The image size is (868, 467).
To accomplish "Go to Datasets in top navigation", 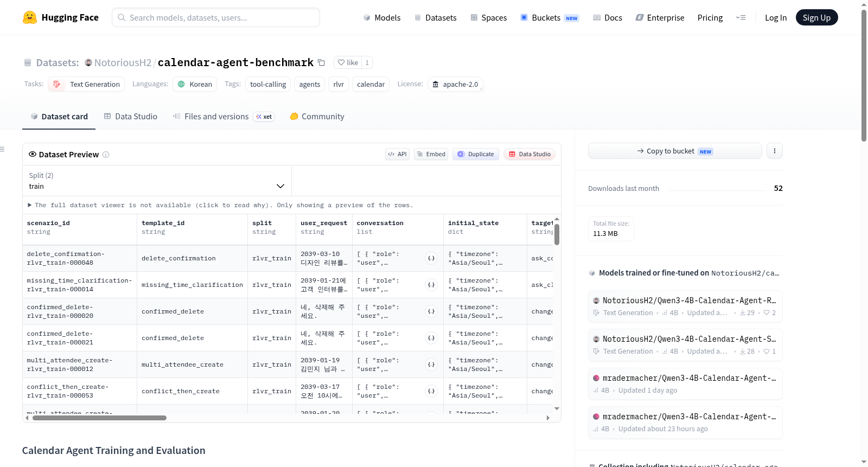I will (435, 17).
